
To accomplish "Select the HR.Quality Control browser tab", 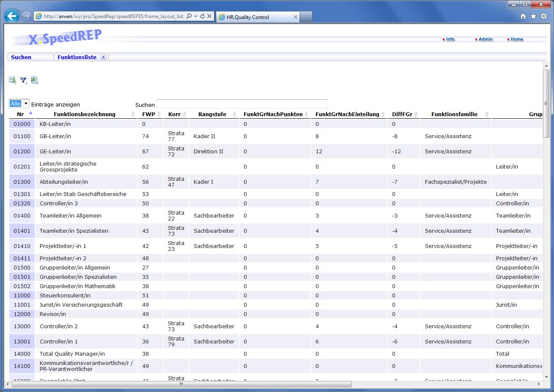I will click(258, 17).
